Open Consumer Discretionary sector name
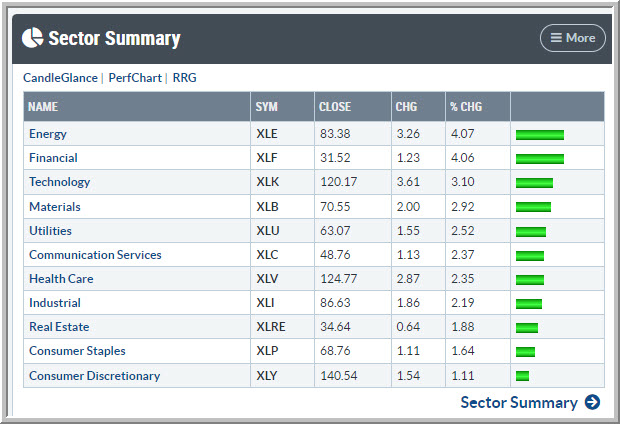Viewport: 620px width, 424px height. tap(94, 376)
